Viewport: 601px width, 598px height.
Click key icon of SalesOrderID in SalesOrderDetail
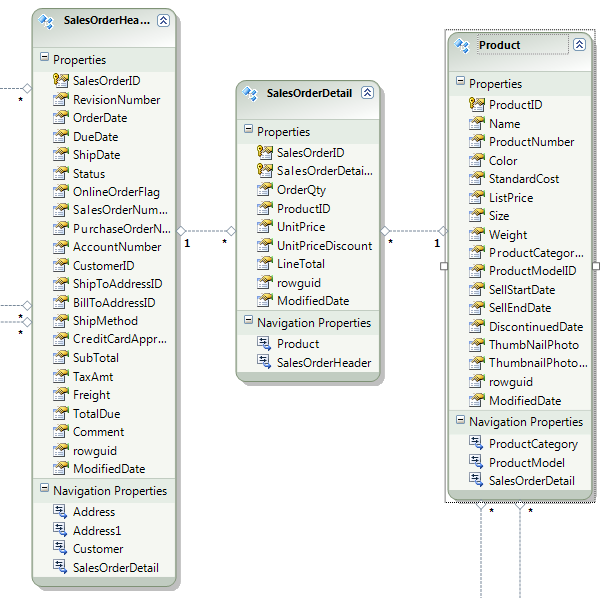pyautogui.click(x=264, y=153)
